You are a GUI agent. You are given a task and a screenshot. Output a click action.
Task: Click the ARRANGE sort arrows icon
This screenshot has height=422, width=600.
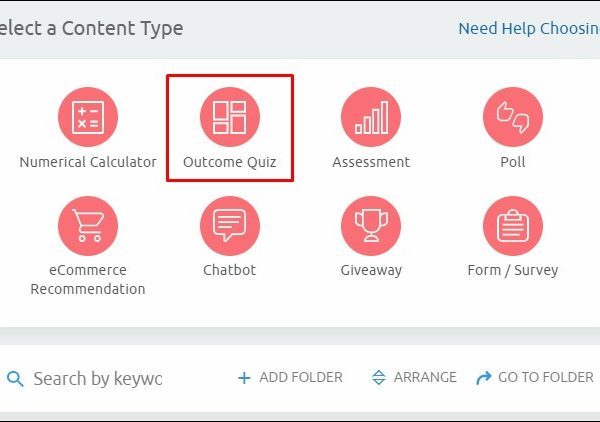[x=379, y=378]
